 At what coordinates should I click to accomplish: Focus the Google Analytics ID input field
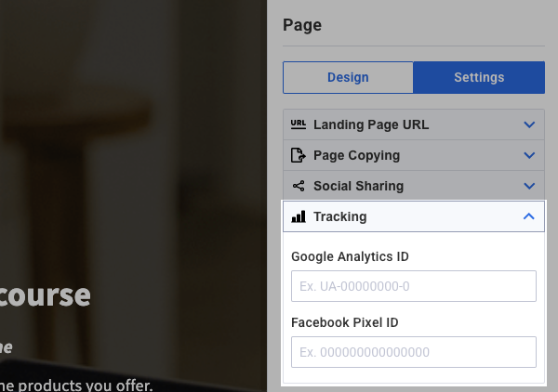coord(414,286)
